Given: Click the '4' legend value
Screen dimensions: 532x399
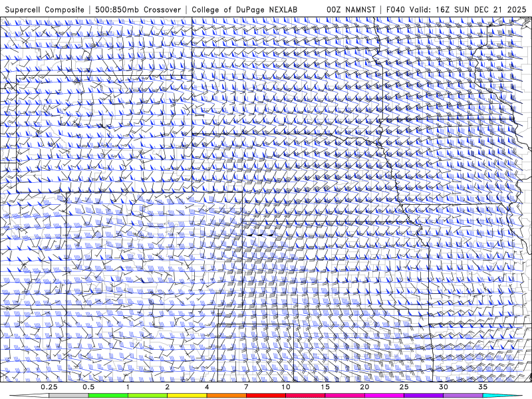Looking at the screenshot, I should (x=207, y=387).
